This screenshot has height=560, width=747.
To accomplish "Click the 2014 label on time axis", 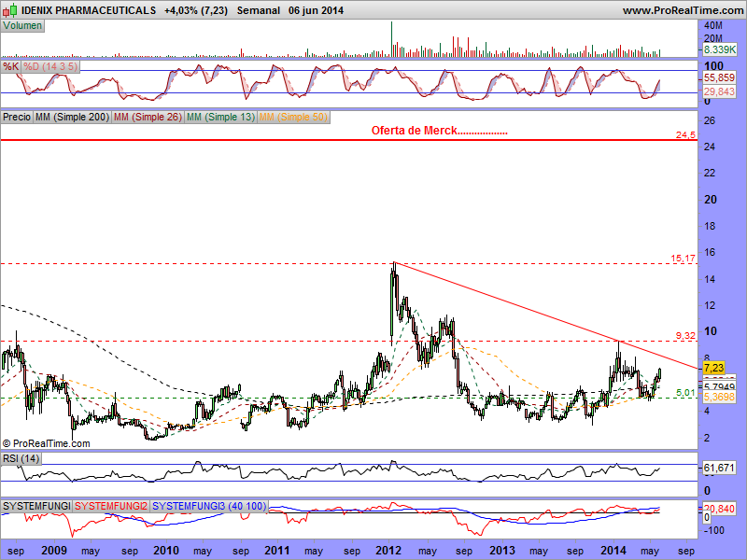I will (x=613, y=551).
